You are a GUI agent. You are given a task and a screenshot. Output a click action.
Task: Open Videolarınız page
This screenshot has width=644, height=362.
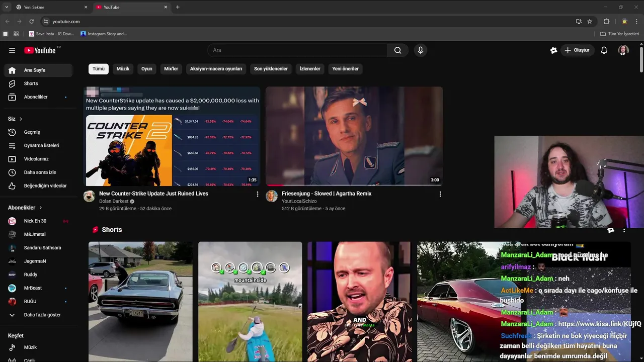coord(38,159)
